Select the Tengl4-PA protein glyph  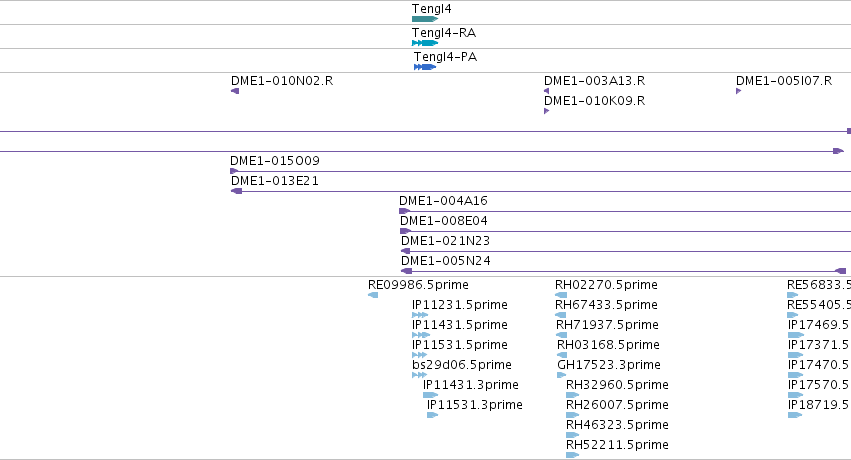(425, 67)
